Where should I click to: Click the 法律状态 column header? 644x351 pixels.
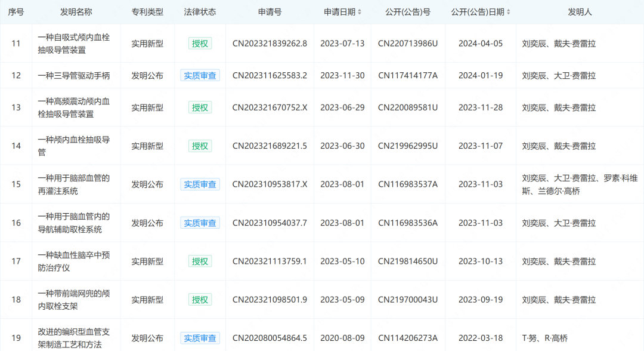point(200,12)
